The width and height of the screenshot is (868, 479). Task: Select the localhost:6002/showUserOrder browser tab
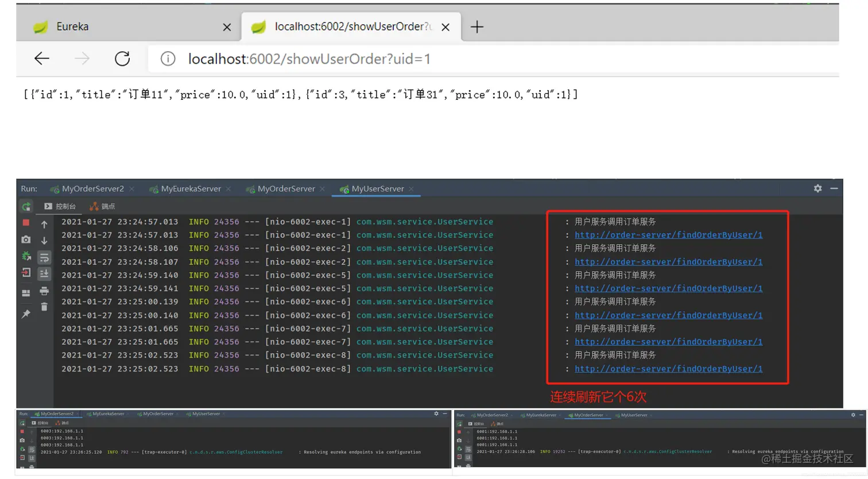(352, 26)
